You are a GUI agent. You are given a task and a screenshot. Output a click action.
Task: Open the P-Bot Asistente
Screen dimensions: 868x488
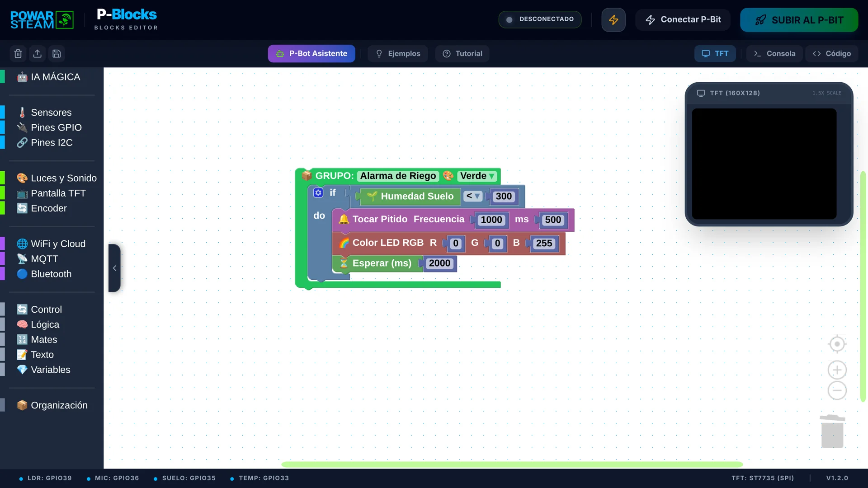click(311, 54)
